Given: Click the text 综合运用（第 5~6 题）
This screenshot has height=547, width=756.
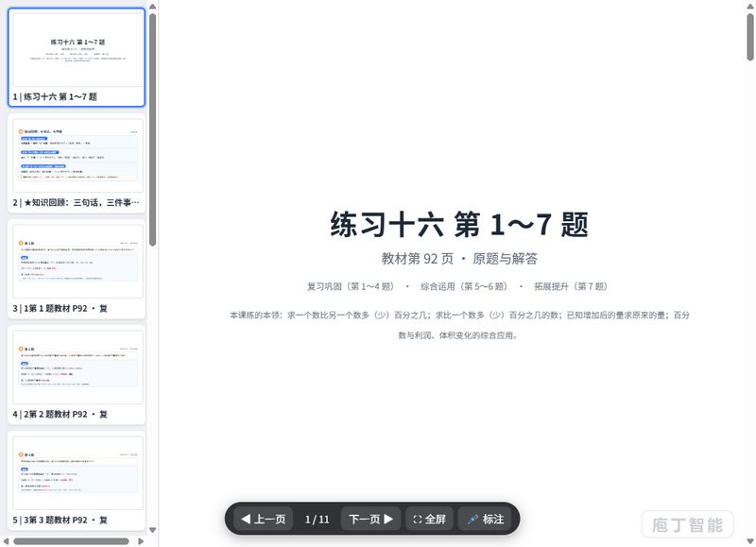Looking at the screenshot, I should point(464,287).
